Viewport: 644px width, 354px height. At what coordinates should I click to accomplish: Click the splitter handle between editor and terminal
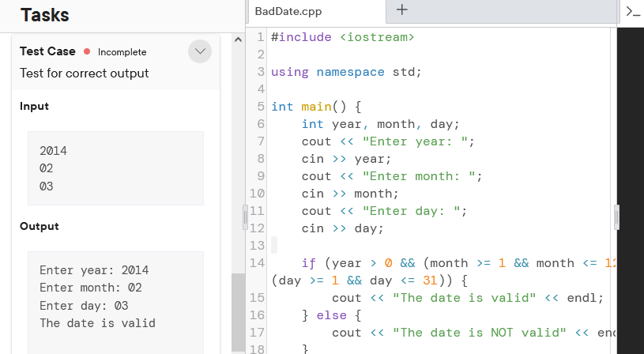pyautogui.click(x=616, y=217)
